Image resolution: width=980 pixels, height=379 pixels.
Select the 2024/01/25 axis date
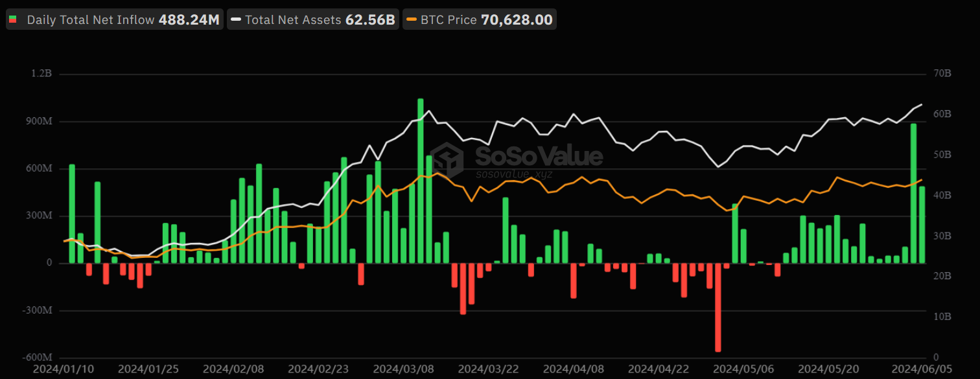click(x=148, y=369)
